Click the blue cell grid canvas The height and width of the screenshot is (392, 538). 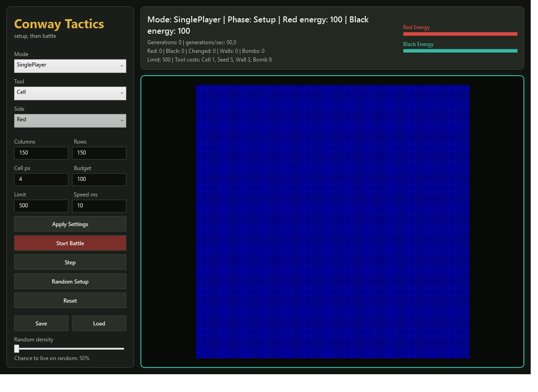332,222
